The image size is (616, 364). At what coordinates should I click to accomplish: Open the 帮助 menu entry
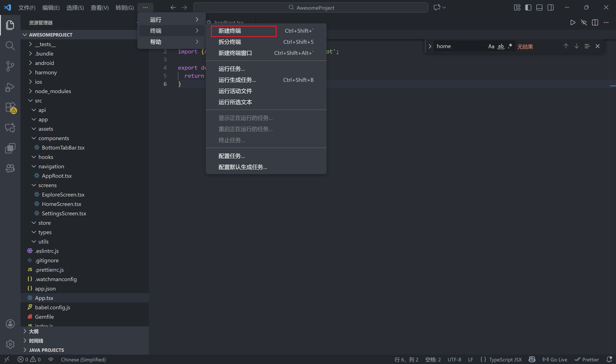coord(155,42)
